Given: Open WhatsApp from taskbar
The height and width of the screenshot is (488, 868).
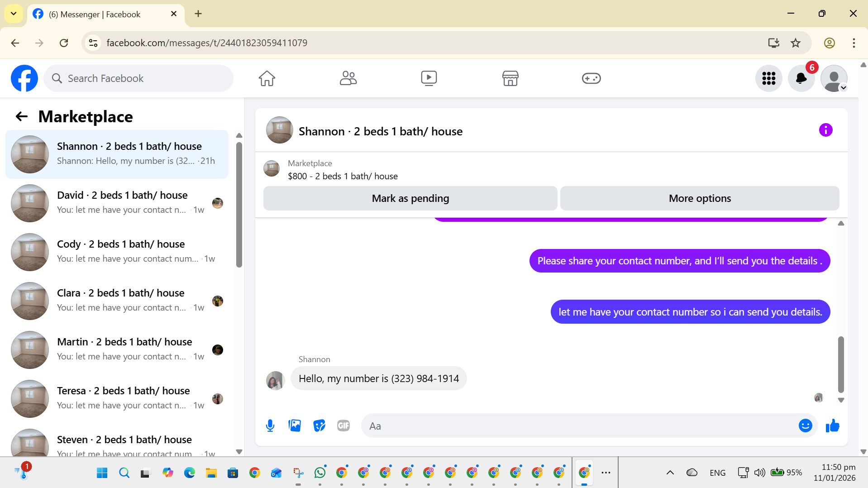Looking at the screenshot, I should click(x=320, y=473).
